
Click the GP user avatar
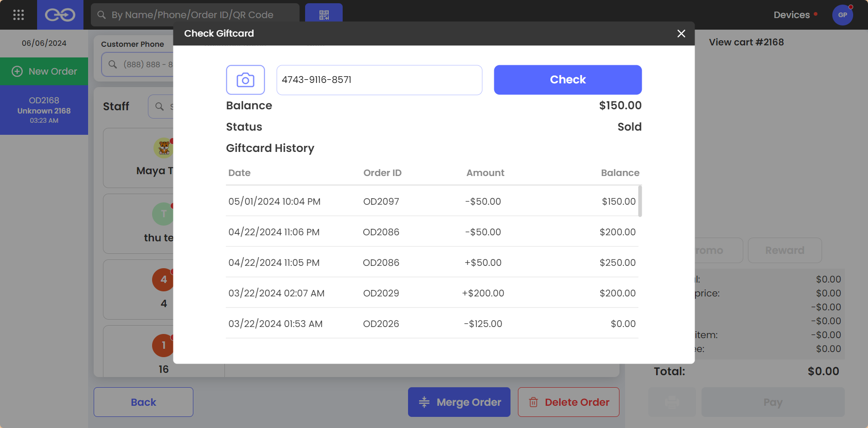point(842,15)
